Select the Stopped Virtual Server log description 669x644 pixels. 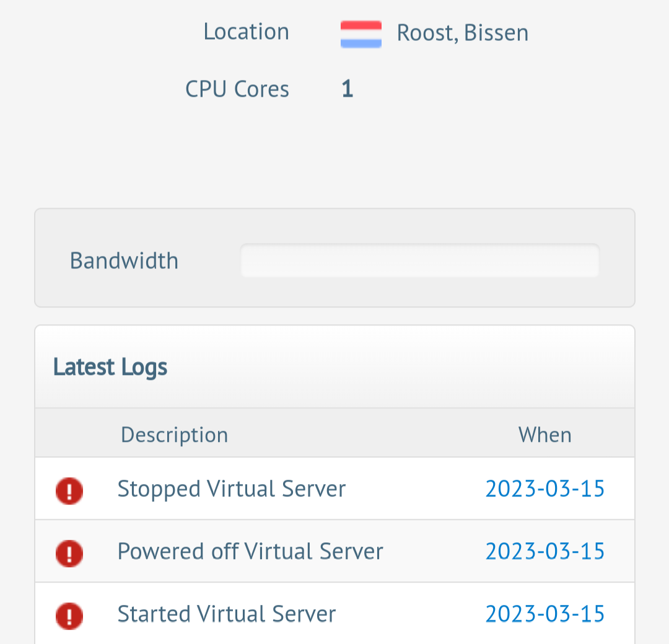point(231,489)
